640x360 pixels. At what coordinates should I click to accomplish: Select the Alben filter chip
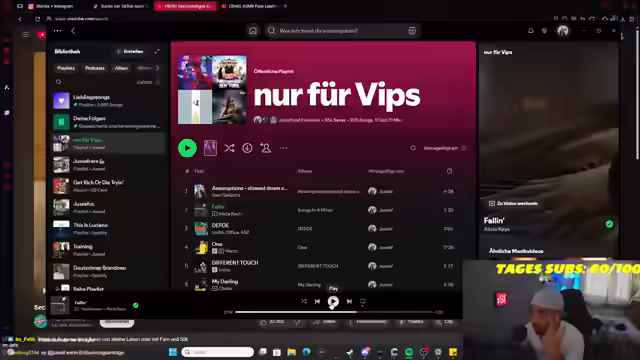click(x=121, y=68)
